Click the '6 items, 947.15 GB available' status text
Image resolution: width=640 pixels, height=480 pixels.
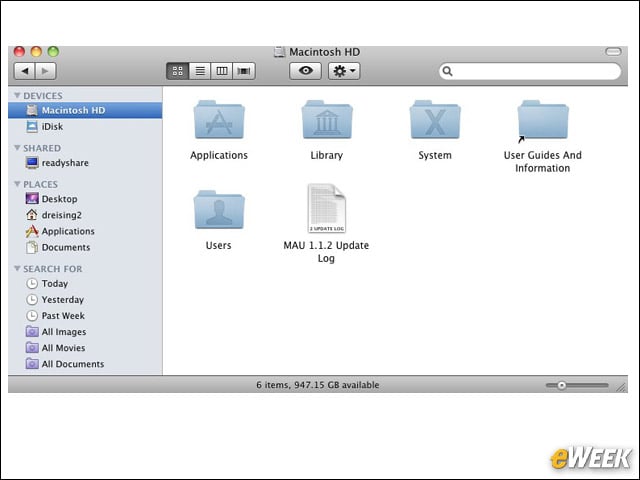pos(318,385)
